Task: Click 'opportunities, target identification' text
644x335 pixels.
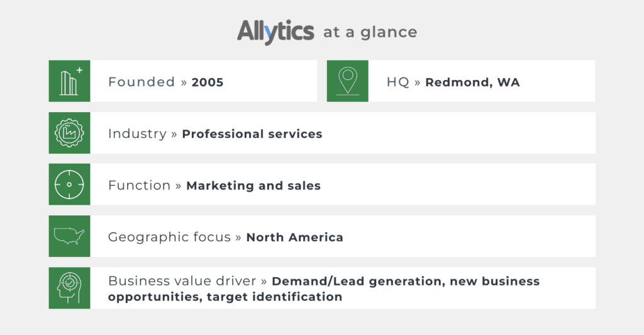Action: pos(225,297)
